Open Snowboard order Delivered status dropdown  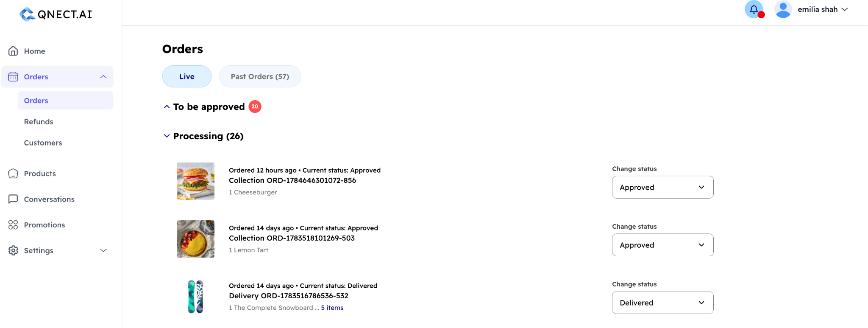pos(662,303)
